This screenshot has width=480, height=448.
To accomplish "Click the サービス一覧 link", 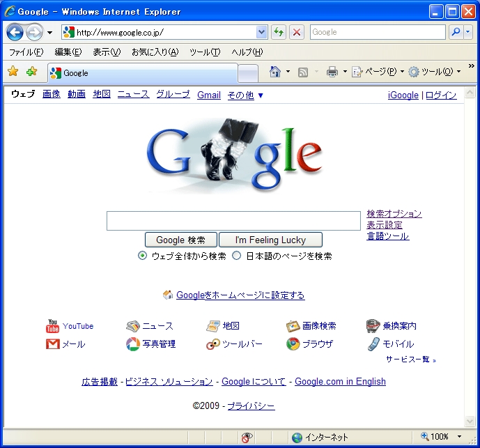I will (x=411, y=360).
